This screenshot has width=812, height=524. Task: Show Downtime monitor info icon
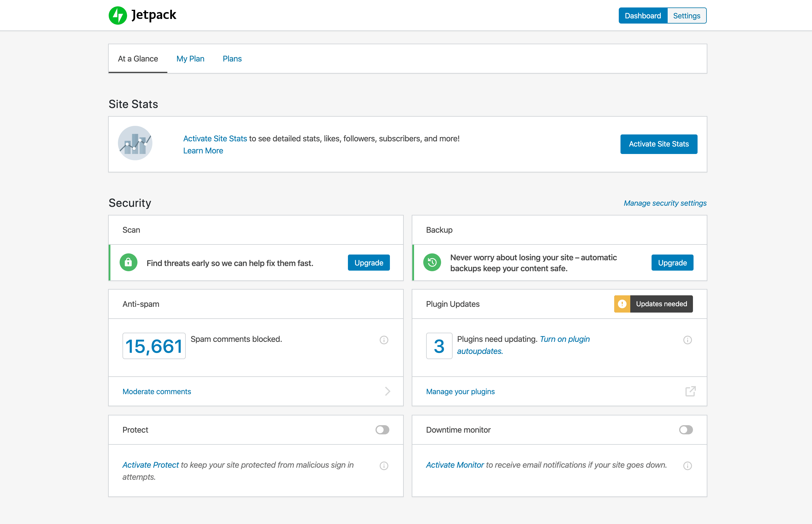click(x=687, y=465)
